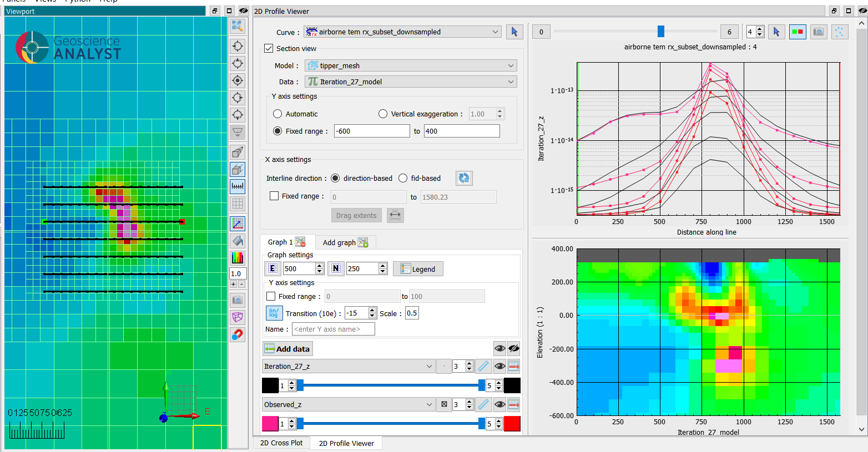
Task: Click the red magnet snapping icon
Action: 238,334
